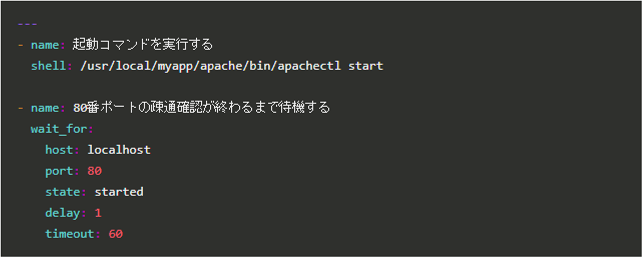
Task: Click the red 80 port value
Action: [95, 171]
